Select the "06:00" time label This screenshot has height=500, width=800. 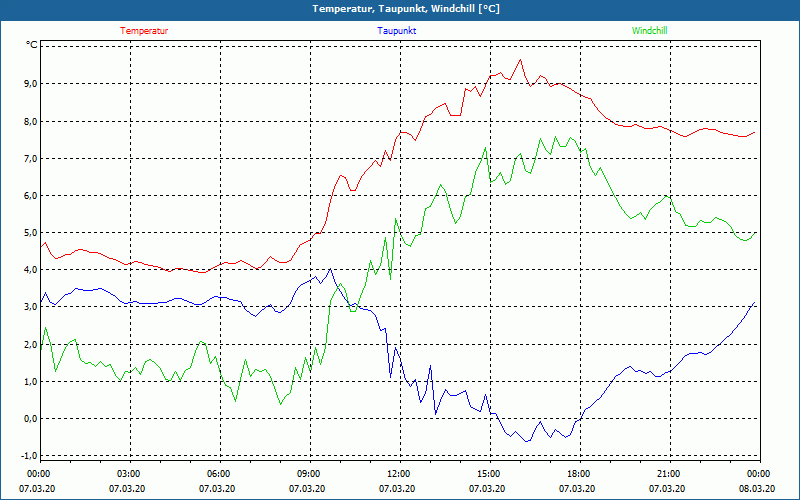pos(217,474)
